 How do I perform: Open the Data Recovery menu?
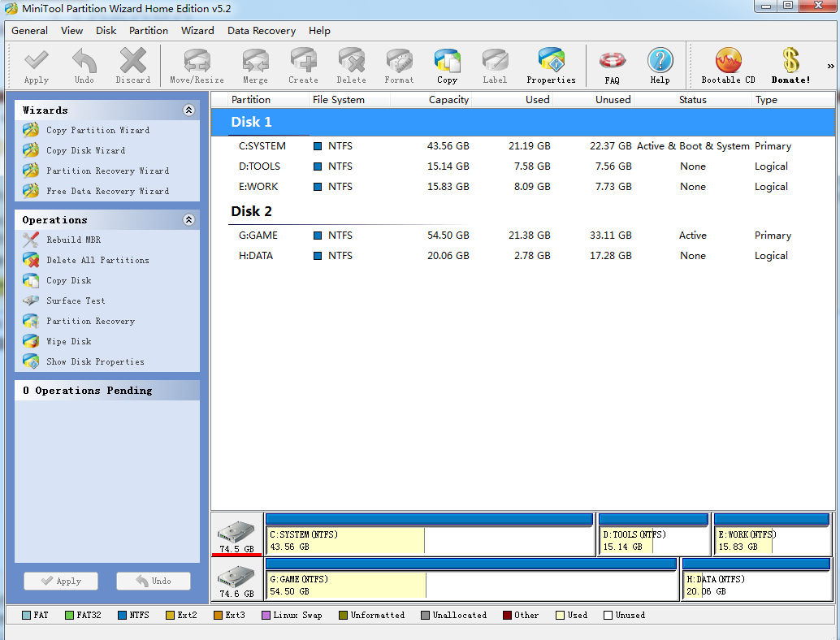coord(262,31)
